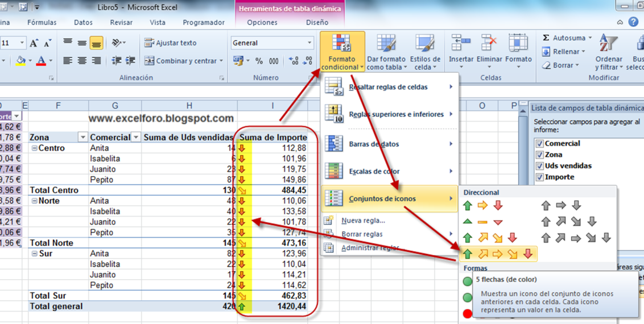644x324 pixels.
Task: Open the Vista ribbon tab
Action: pyautogui.click(x=158, y=23)
